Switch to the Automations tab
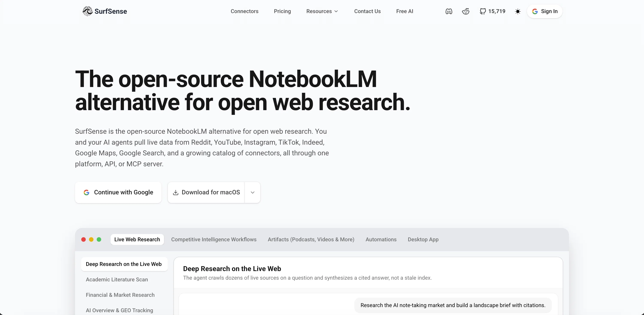644x315 pixels. [381, 239]
